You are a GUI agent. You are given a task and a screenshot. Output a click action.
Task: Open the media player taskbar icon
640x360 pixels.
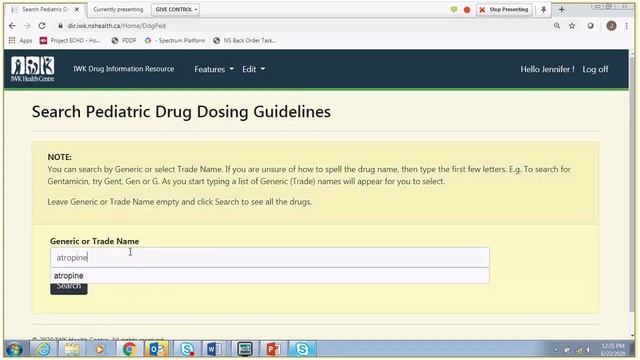99,349
